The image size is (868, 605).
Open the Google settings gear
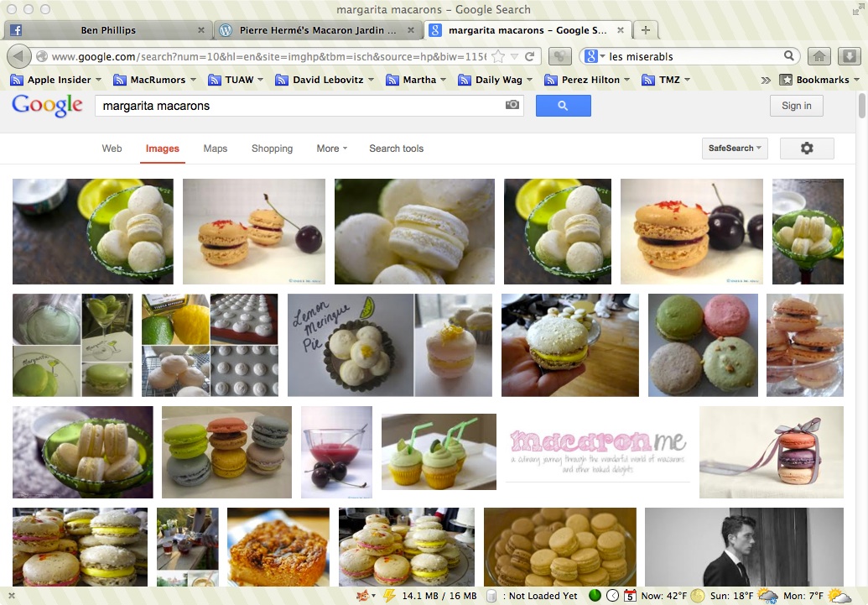point(806,149)
